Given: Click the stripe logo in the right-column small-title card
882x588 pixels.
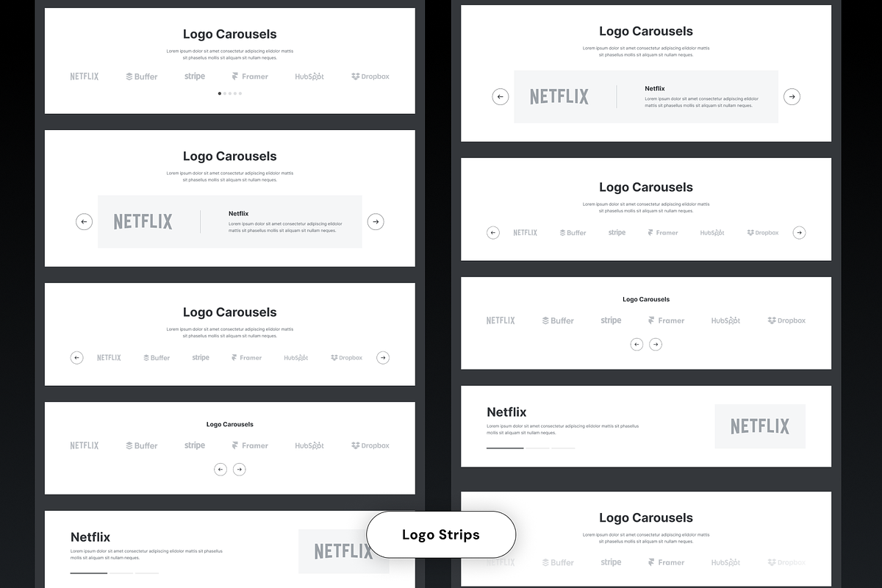Looking at the screenshot, I should click(x=611, y=320).
